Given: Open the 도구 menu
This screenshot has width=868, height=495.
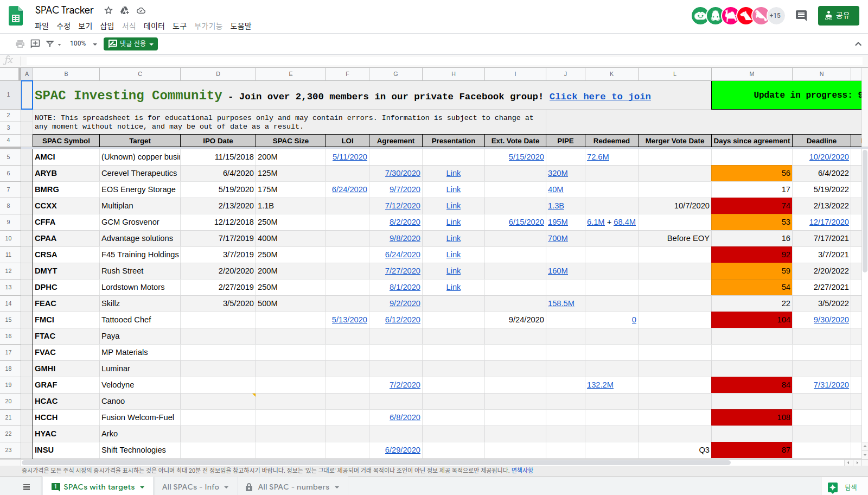Looking at the screenshot, I should tap(180, 26).
